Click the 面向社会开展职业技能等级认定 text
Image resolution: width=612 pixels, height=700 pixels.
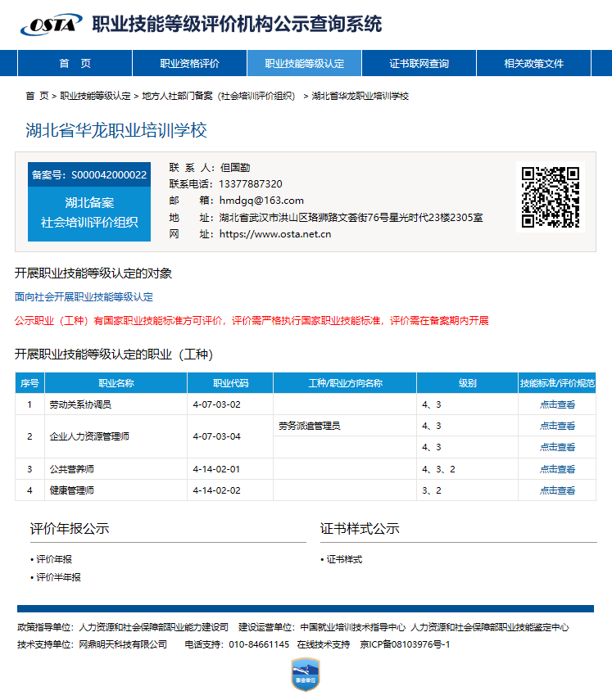coord(84,297)
